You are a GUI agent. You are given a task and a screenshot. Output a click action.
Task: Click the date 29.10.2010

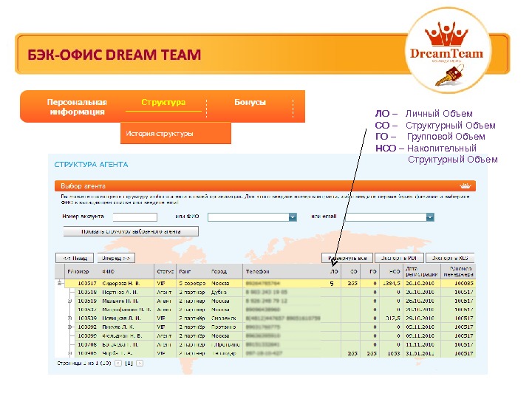(x=420, y=318)
